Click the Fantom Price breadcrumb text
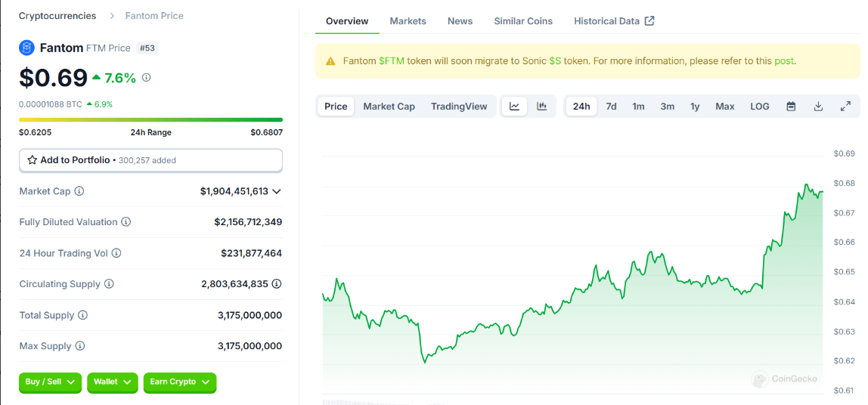 pos(154,16)
